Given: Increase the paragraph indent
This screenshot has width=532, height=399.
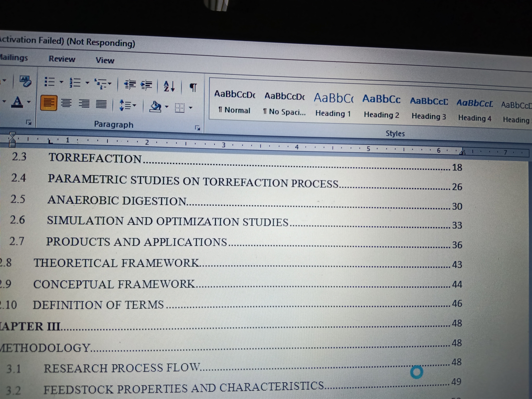Looking at the screenshot, I should (x=147, y=85).
